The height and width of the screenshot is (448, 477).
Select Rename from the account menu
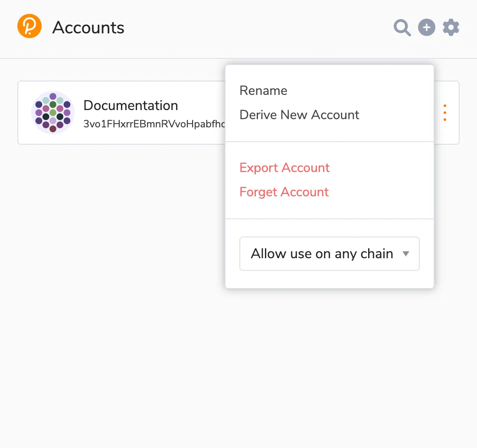pos(263,91)
